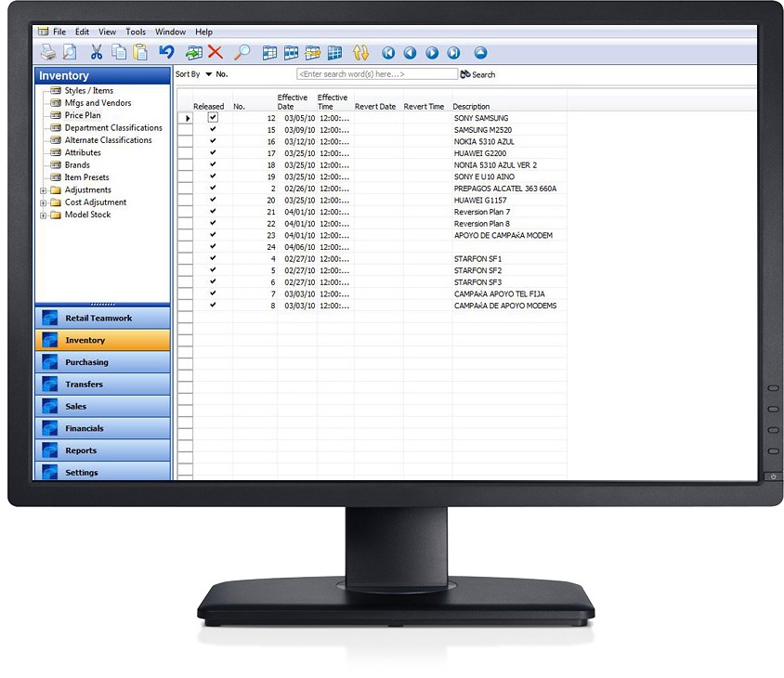Click the Search button
Viewport: 784px width, 678px height.
click(x=477, y=74)
